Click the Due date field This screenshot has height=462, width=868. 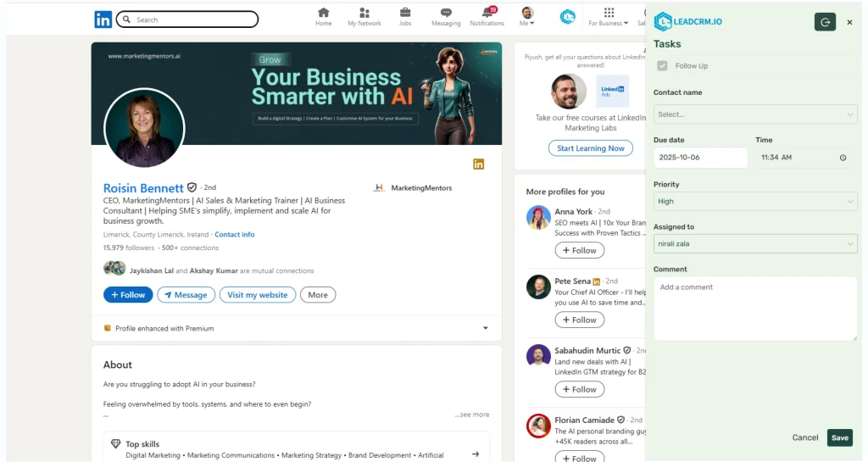tap(700, 158)
